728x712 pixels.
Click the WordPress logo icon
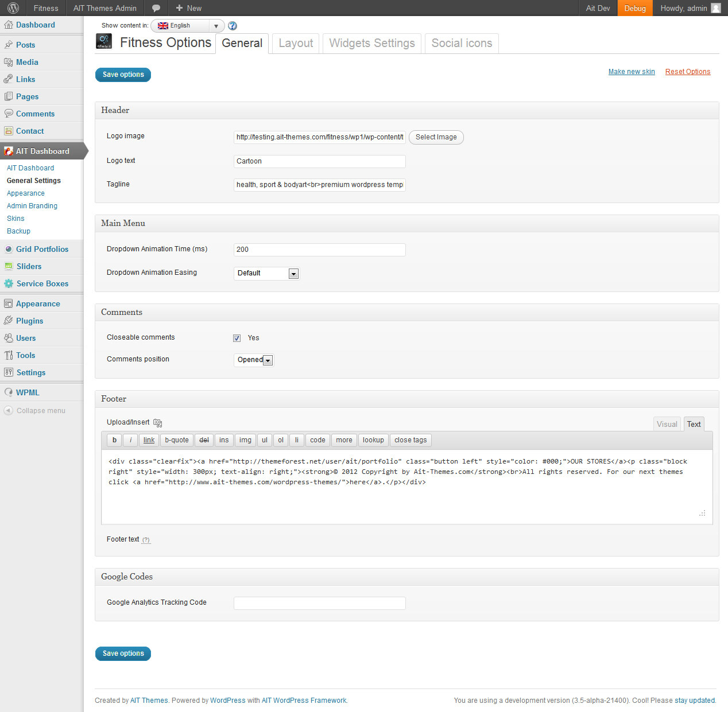(x=13, y=8)
